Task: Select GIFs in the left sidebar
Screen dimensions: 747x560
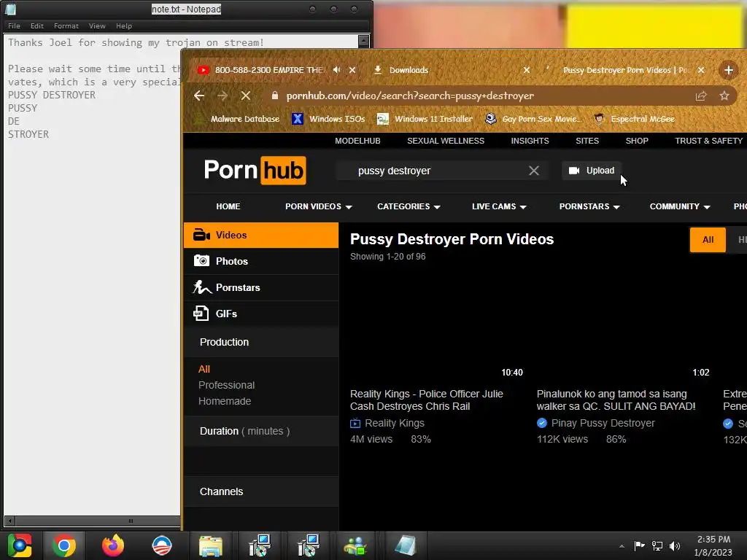Action: (x=261, y=314)
